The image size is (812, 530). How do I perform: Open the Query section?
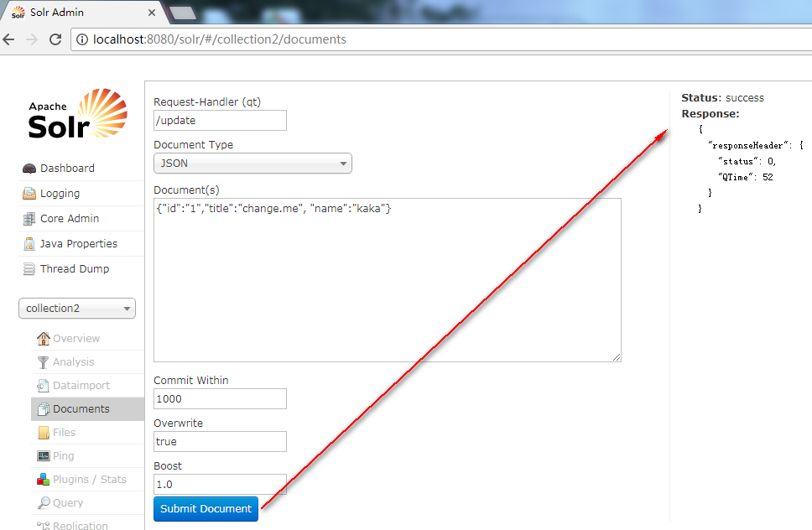click(68, 503)
